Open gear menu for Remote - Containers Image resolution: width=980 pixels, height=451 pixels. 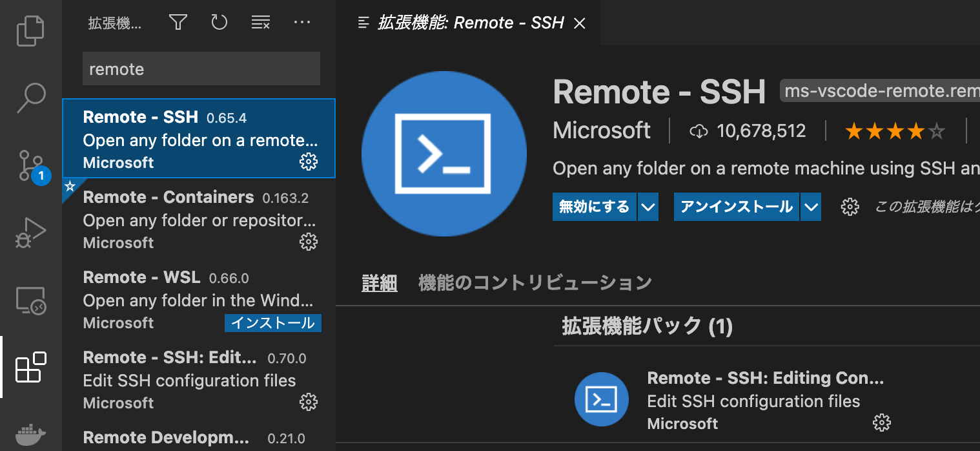pyautogui.click(x=309, y=242)
